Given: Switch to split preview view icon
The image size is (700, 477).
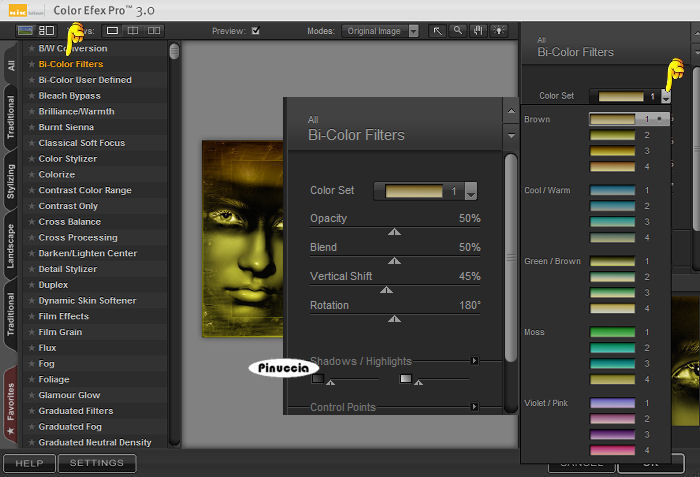Looking at the screenshot, I should pos(134,31).
